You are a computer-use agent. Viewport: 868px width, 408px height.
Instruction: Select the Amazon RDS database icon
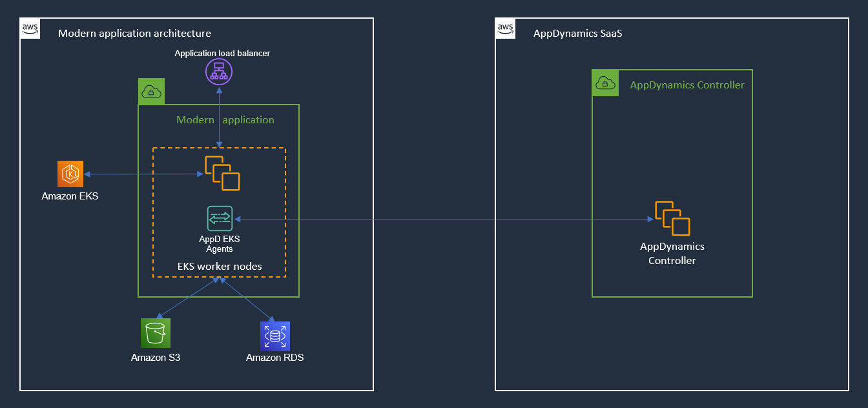coord(275,336)
